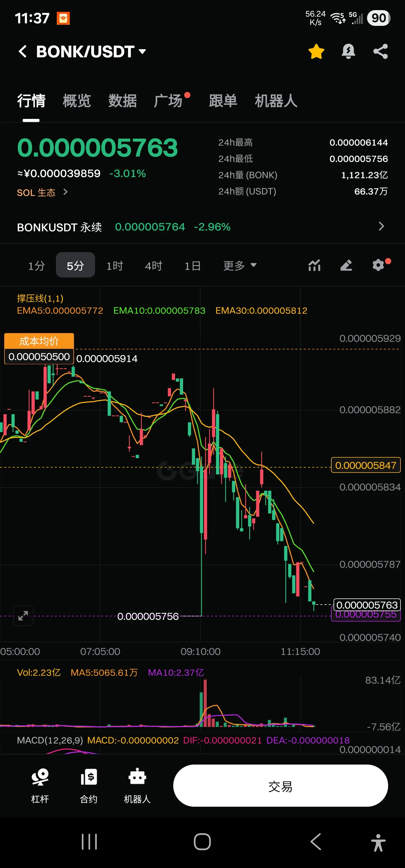Select the 5分 chart interval
The width and height of the screenshot is (405, 868).
(75, 265)
